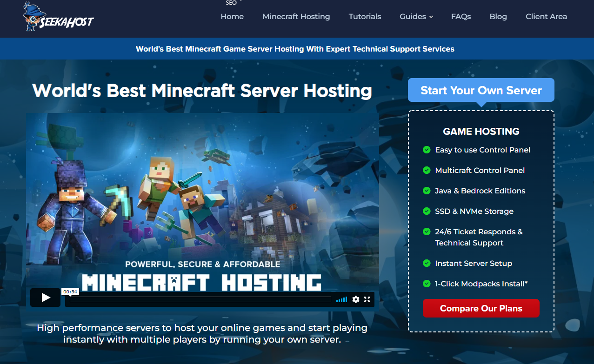Screen dimensions: 594x364
Task: Click the checkmark next to Multicraft Control Panel
Action: pos(427,170)
